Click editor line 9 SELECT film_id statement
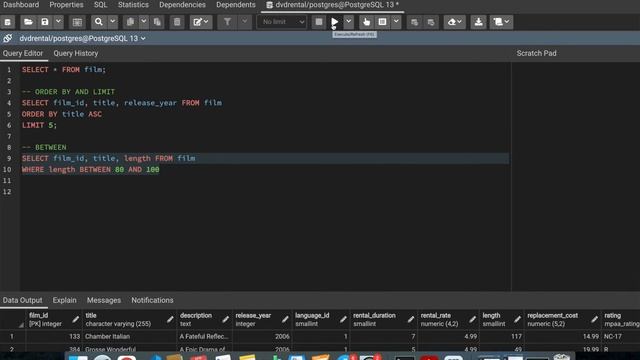The image size is (640, 360). [x=109, y=158]
